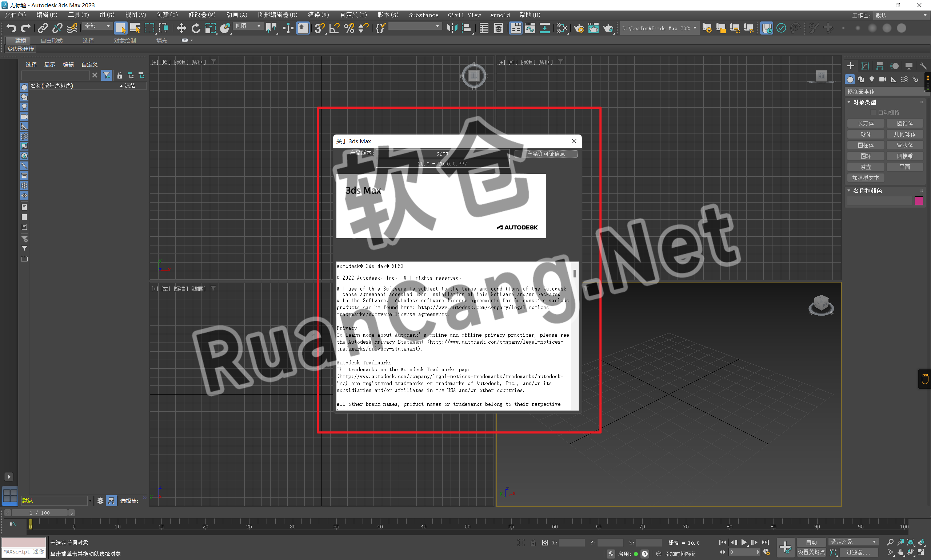Click the magenta object color swatch
The width and height of the screenshot is (931, 560).
coord(919,201)
